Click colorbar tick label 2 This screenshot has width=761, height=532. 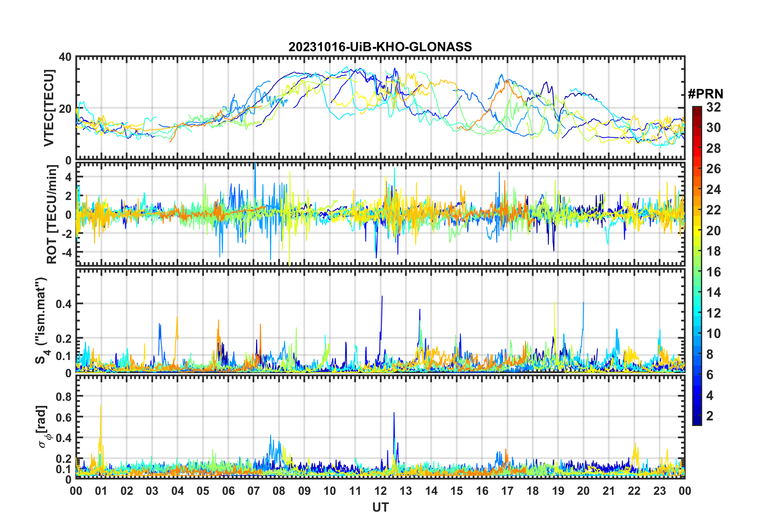[x=710, y=416]
